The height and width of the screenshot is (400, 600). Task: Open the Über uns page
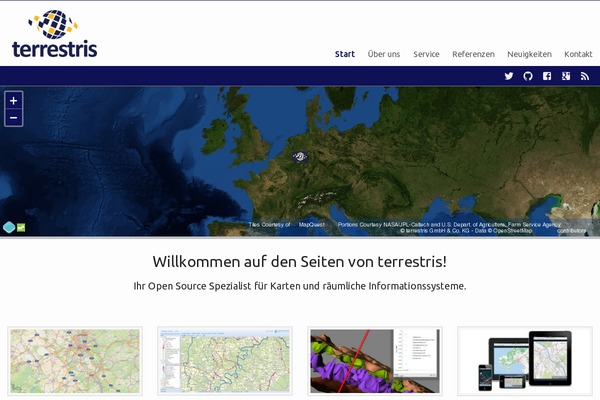pos(384,54)
